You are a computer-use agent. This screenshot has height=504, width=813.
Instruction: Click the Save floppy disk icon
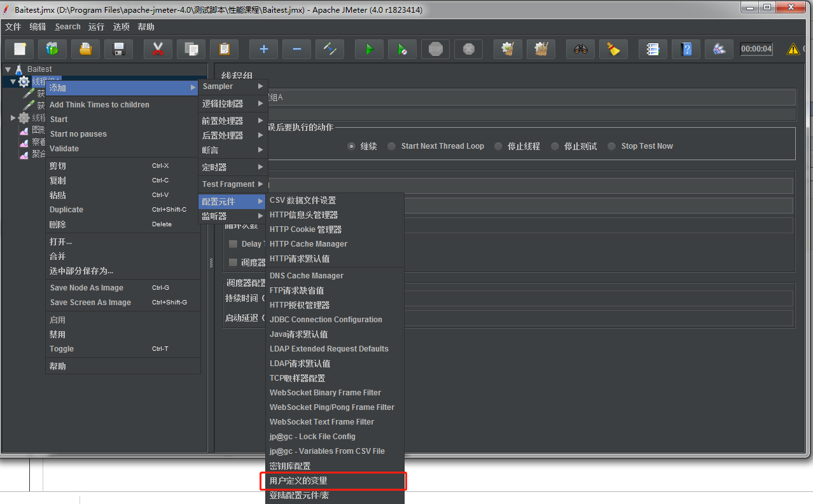(119, 49)
